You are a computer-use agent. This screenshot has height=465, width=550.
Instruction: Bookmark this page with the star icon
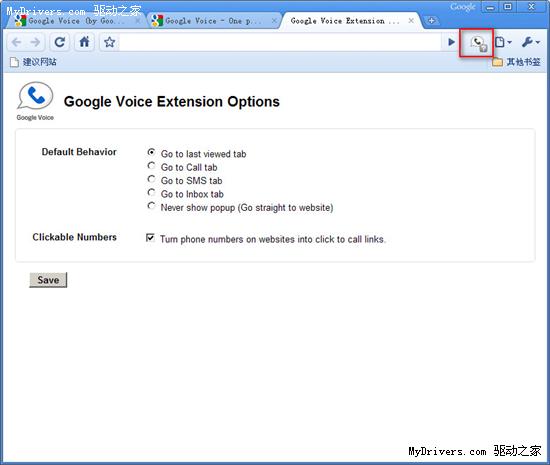(110, 42)
